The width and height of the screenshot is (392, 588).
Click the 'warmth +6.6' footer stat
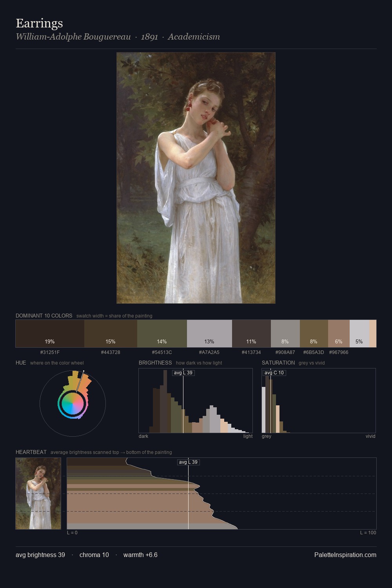pyautogui.click(x=140, y=555)
